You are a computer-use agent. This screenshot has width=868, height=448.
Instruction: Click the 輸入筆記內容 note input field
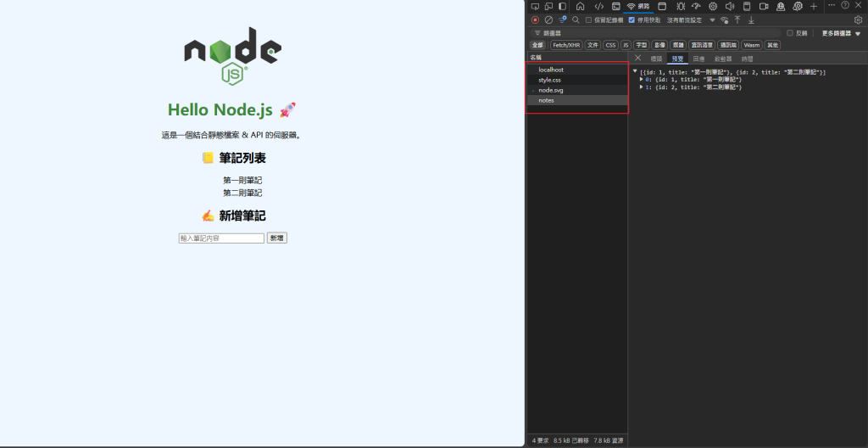point(221,238)
